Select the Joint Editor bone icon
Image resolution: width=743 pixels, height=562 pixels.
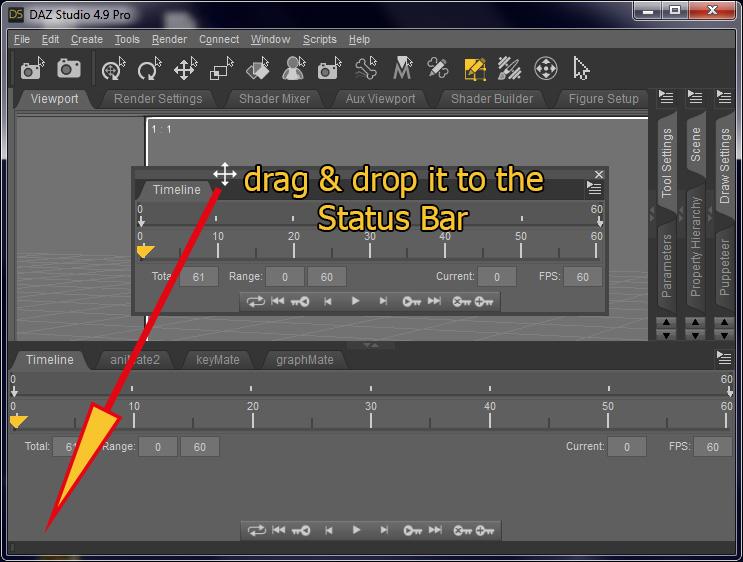point(366,69)
